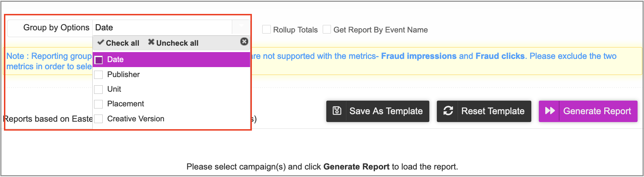Click the fast-forward Generate Report icon
The image size is (644, 177).
click(x=550, y=111)
